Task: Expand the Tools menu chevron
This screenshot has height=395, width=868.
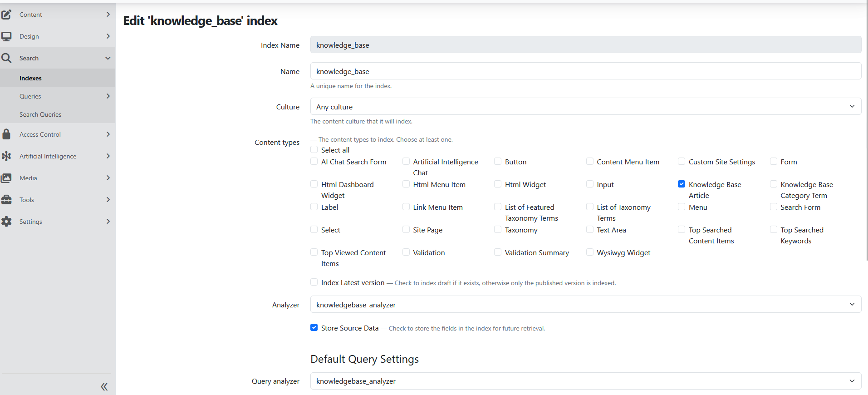Action: pos(108,200)
